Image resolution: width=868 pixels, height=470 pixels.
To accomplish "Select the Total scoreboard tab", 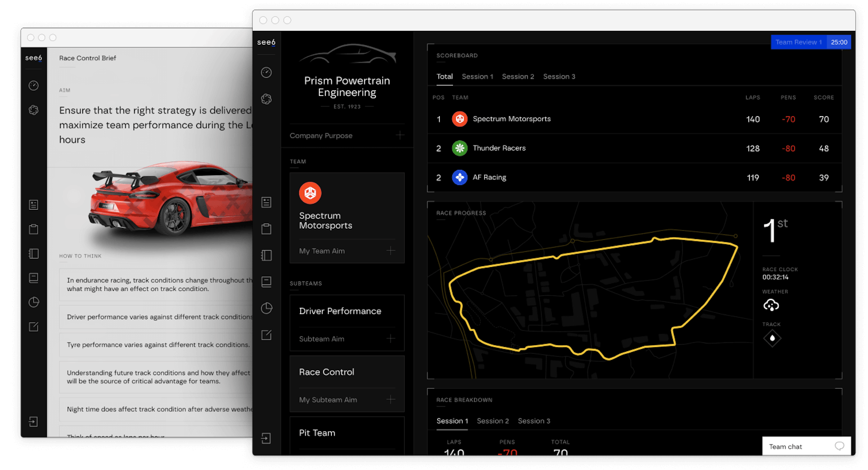I will 444,77.
